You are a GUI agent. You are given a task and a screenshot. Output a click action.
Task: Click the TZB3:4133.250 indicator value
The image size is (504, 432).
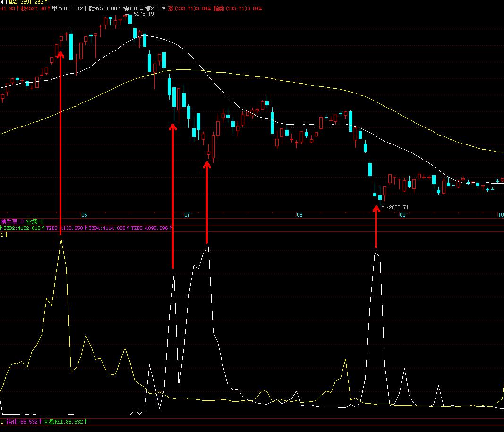click(x=65, y=228)
